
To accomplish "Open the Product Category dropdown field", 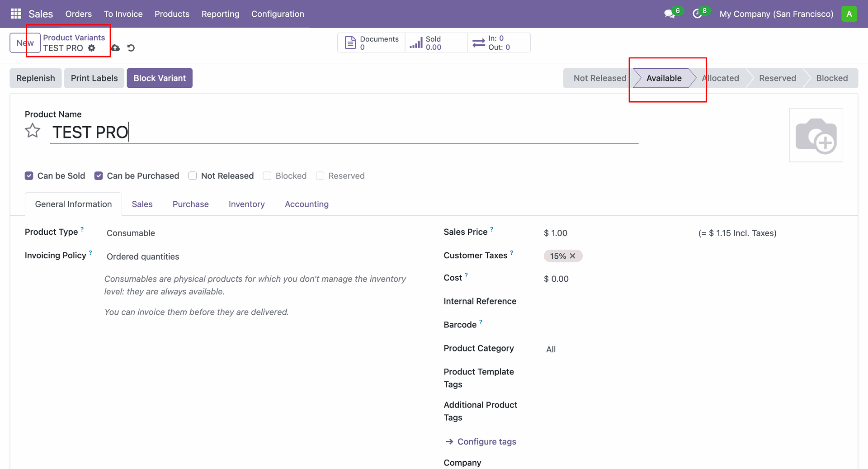I will pos(678,349).
